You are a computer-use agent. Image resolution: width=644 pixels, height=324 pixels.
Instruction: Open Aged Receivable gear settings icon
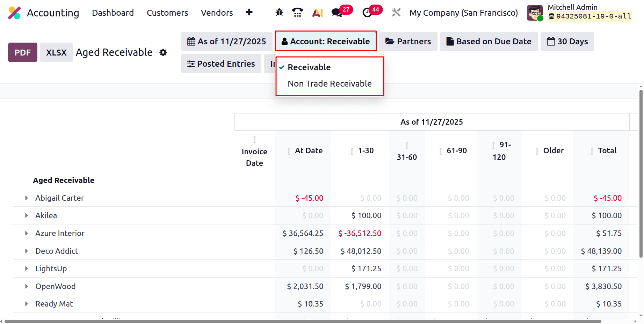tap(163, 52)
